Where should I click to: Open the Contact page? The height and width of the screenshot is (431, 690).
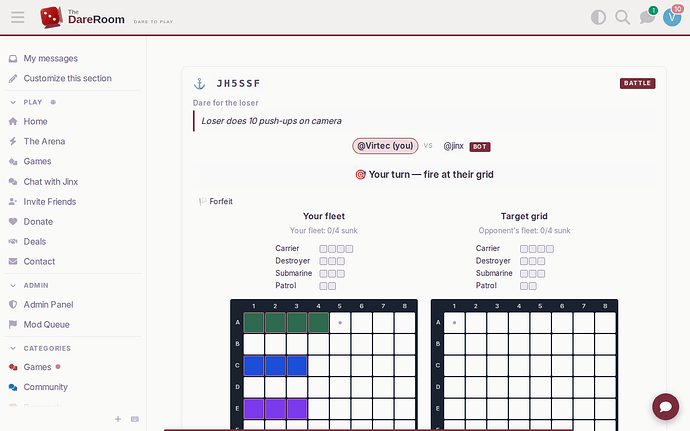39,262
